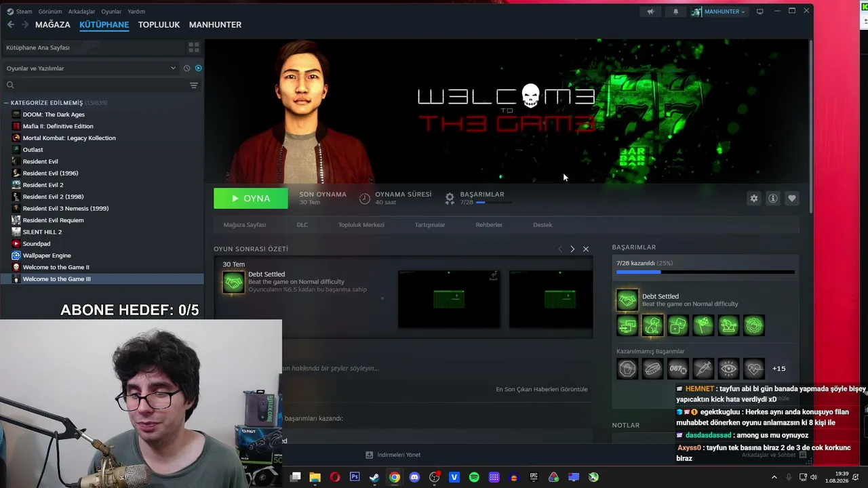The image size is (868, 488).
Task: Show hidden system tray icons
Action: [x=774, y=477]
